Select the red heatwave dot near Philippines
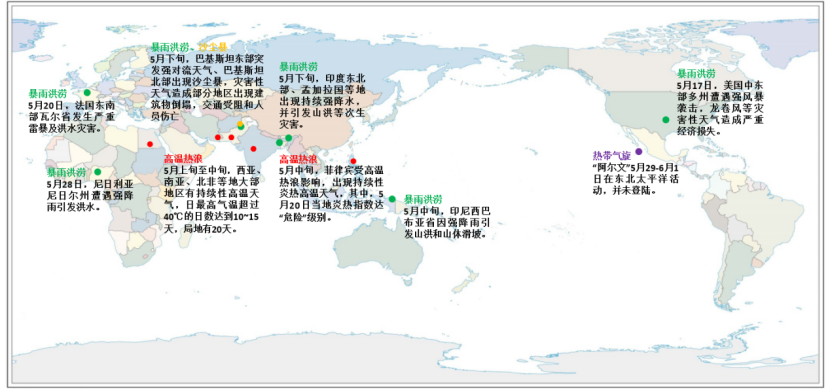The image size is (831, 390). coord(353,161)
